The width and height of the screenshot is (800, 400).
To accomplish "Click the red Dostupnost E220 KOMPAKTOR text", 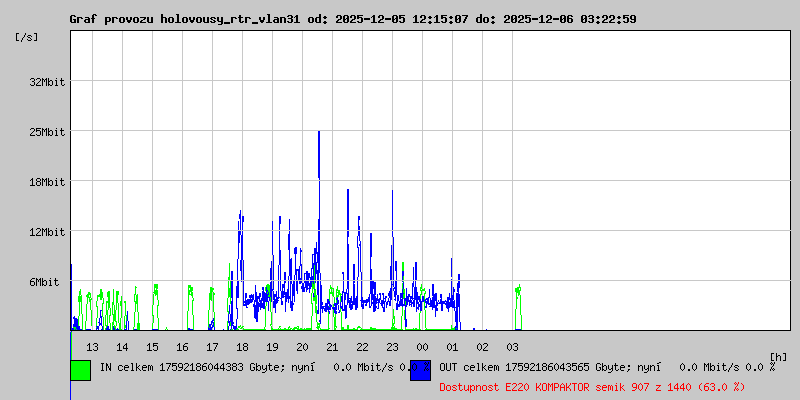I will point(592,386).
